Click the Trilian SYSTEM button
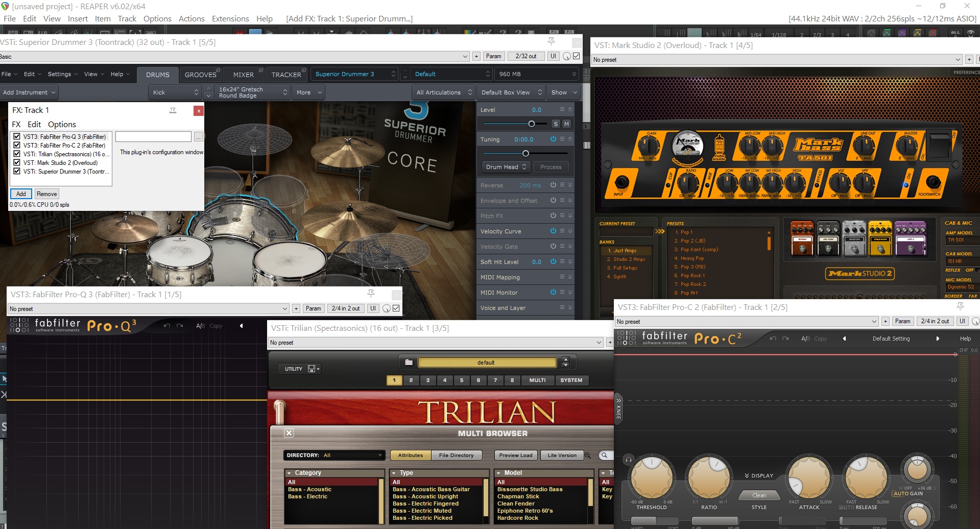Screen dimensions: 980x529 tap(571, 380)
